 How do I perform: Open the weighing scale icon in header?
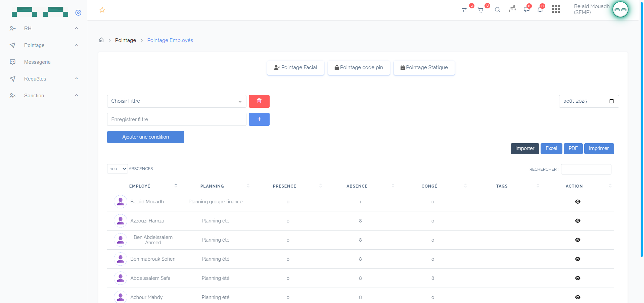513,9
